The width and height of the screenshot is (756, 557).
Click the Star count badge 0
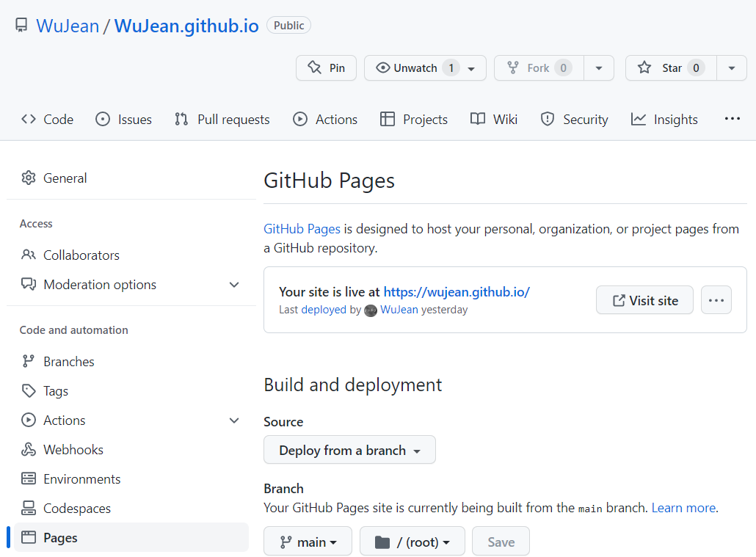(x=697, y=68)
